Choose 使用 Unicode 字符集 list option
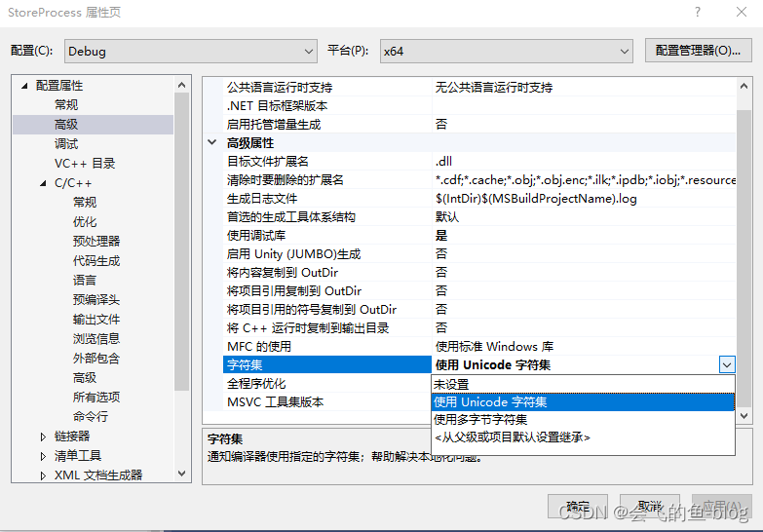Viewport: 763px width, 532px height. tap(583, 402)
